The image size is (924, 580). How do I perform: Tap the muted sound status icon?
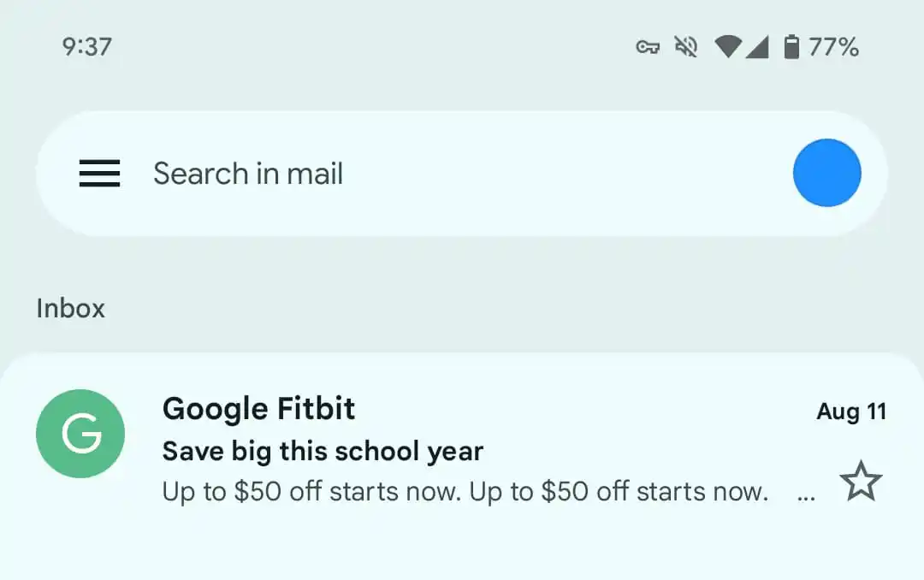685,47
